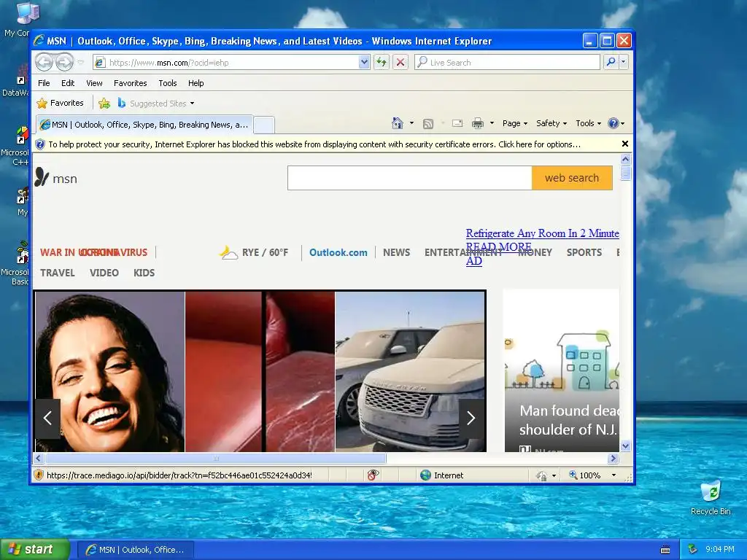Screen dimensions: 747x560
Task: Open the View menu
Action: click(x=94, y=83)
